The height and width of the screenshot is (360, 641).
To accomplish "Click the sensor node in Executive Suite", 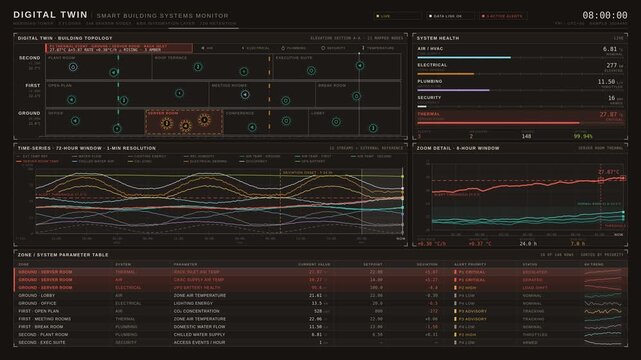I will click(311, 71).
